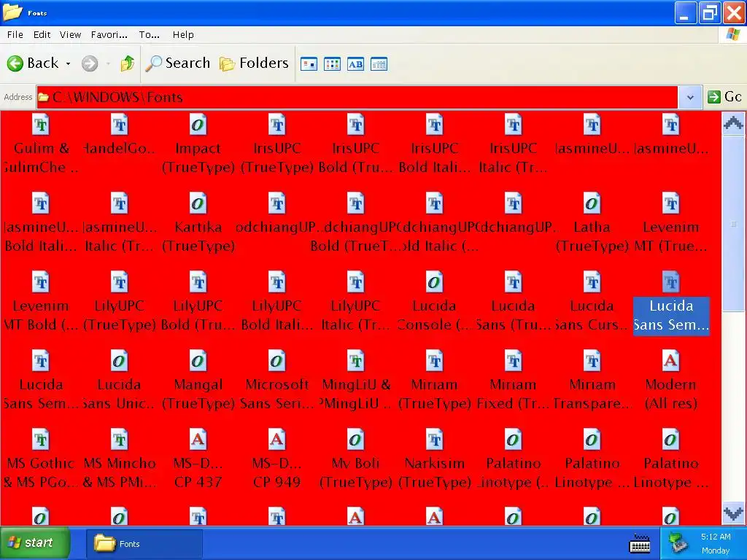This screenshot has width=747, height=560.
Task: Go up one folder level
Action: (x=127, y=63)
